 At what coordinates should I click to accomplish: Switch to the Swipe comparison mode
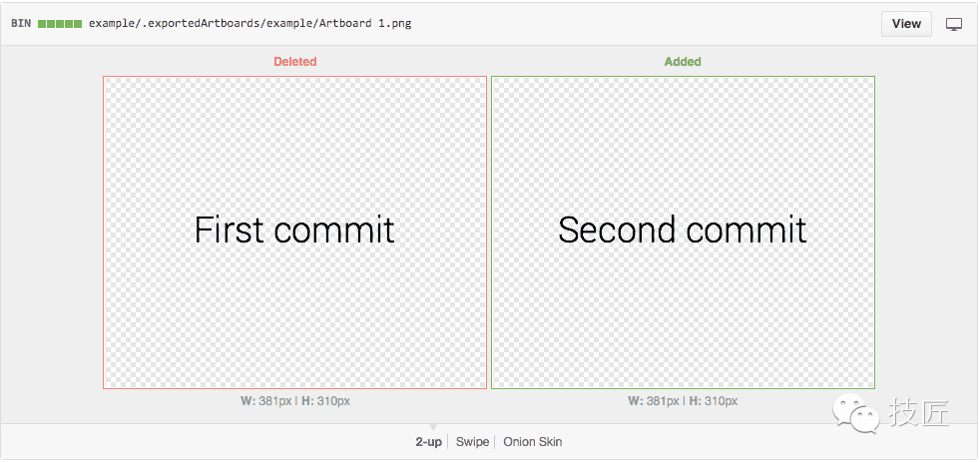point(472,442)
